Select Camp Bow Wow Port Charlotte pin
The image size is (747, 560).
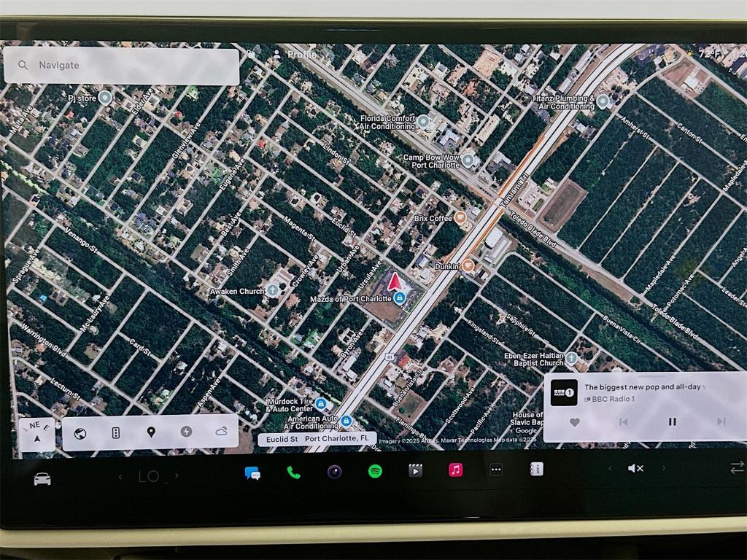[468, 160]
